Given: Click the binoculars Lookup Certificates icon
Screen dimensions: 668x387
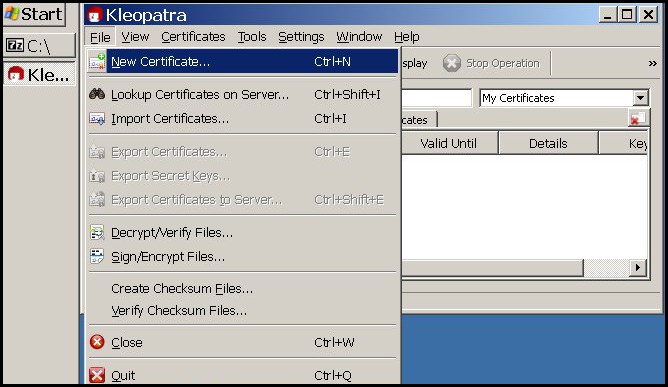Looking at the screenshot, I should click(x=97, y=94).
